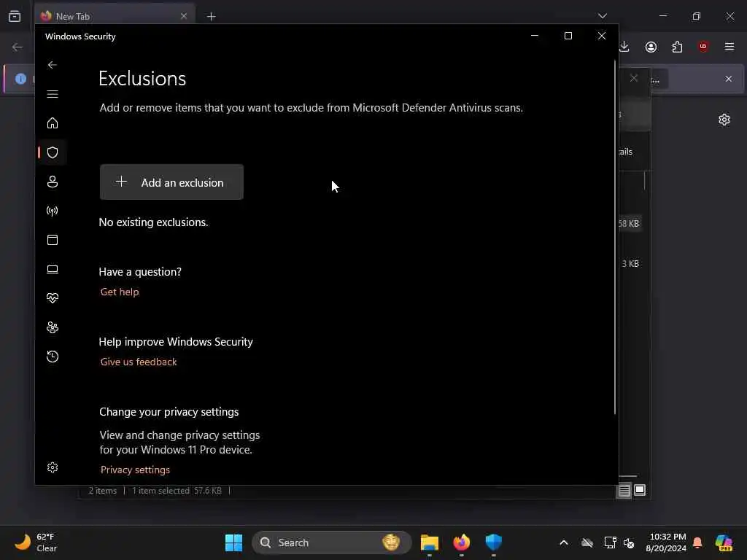This screenshot has height=560, width=747.
Task: Open the Windows Security hamburger navigation menu
Action: click(53, 94)
